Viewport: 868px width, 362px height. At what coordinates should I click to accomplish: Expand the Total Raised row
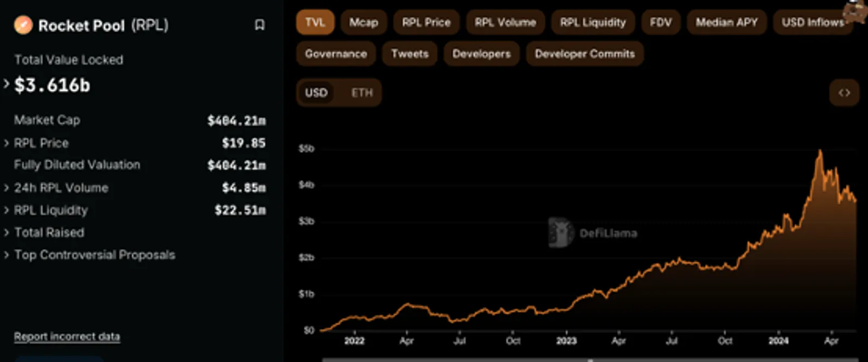(x=7, y=232)
